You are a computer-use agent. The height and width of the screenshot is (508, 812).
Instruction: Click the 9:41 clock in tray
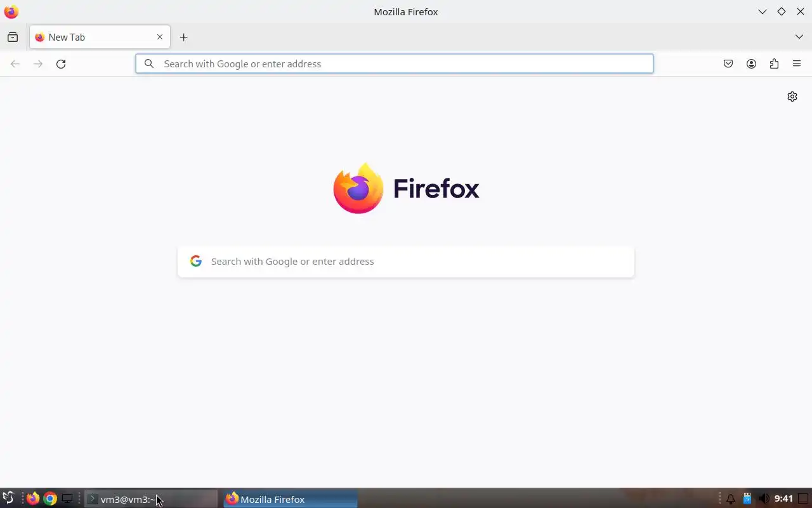[783, 498]
